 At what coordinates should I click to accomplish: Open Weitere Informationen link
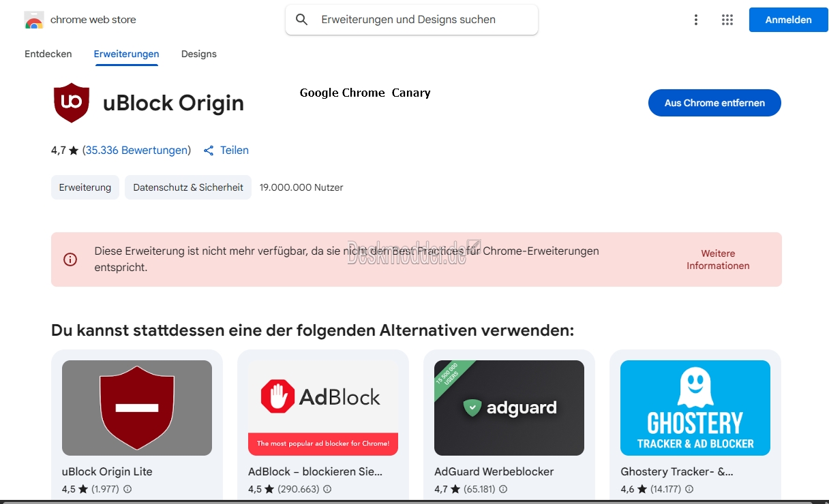(x=718, y=259)
